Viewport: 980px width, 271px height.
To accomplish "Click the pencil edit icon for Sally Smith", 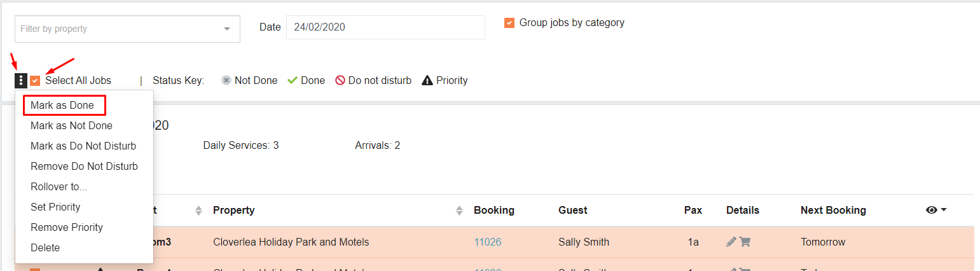I will point(731,242).
